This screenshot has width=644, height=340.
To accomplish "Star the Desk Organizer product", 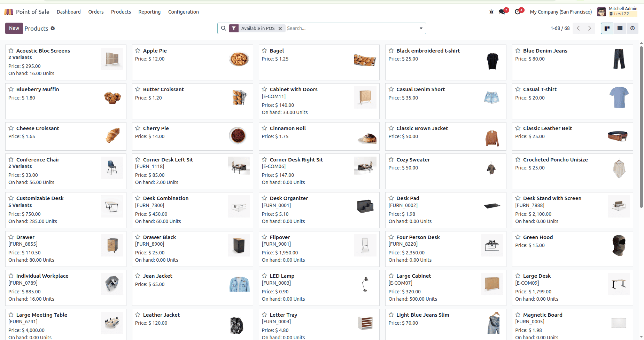I will click(264, 198).
